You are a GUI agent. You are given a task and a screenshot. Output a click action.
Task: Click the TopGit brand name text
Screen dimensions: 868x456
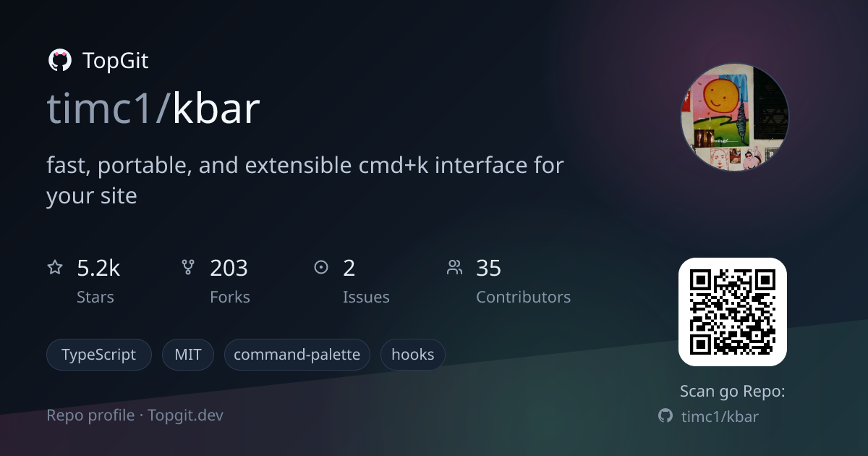click(x=116, y=61)
